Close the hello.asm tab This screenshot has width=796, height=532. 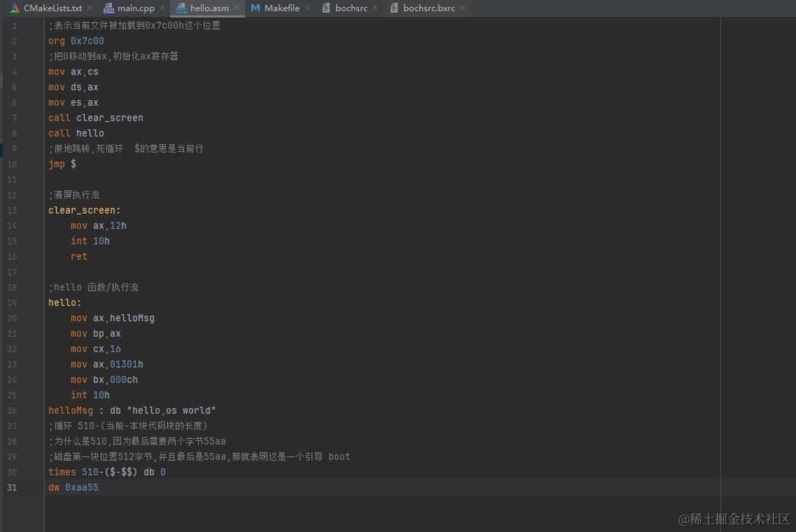(235, 8)
